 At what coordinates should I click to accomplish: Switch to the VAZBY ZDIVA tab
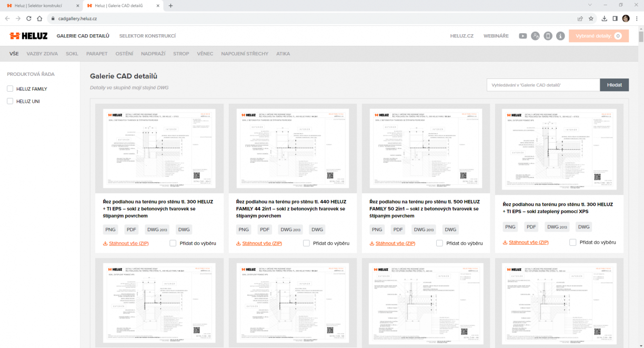42,54
